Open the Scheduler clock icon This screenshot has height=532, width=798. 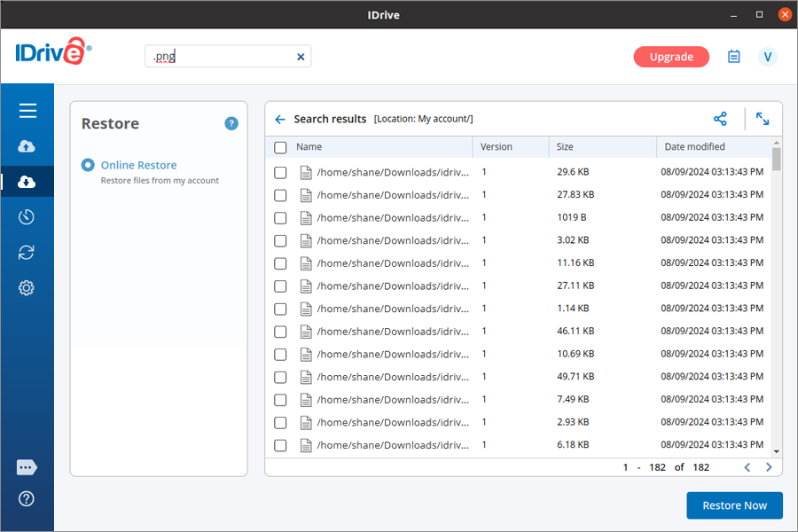coord(27,217)
